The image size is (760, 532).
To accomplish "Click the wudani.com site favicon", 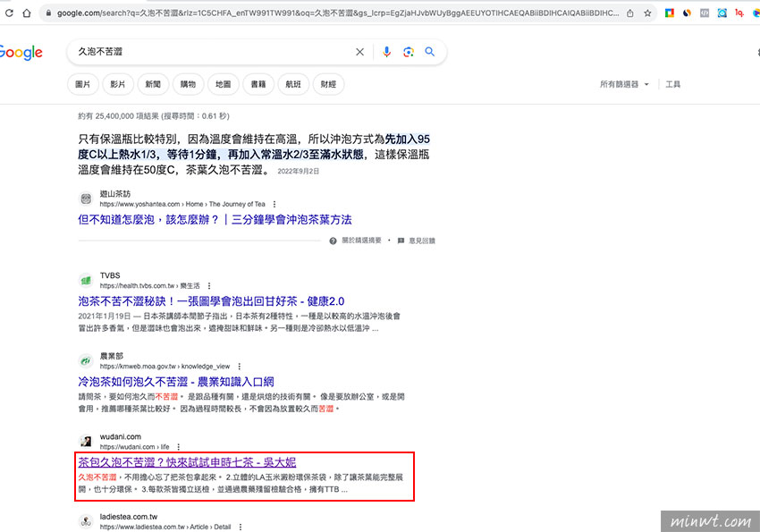I will [x=86, y=442].
